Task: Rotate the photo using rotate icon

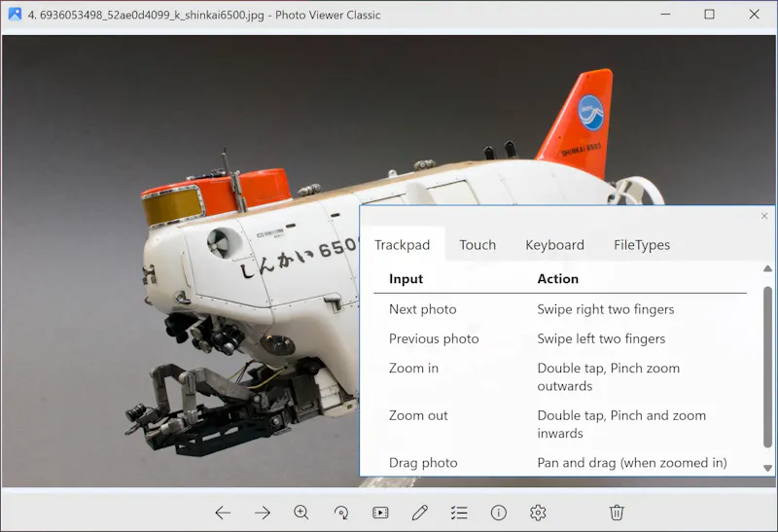Action: [341, 513]
